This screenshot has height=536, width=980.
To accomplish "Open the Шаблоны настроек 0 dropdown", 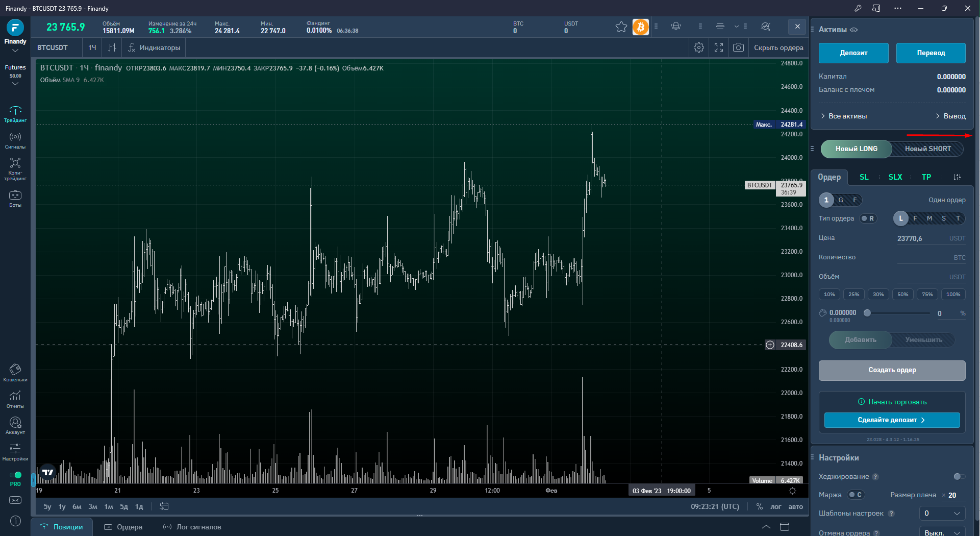I will click(942, 513).
